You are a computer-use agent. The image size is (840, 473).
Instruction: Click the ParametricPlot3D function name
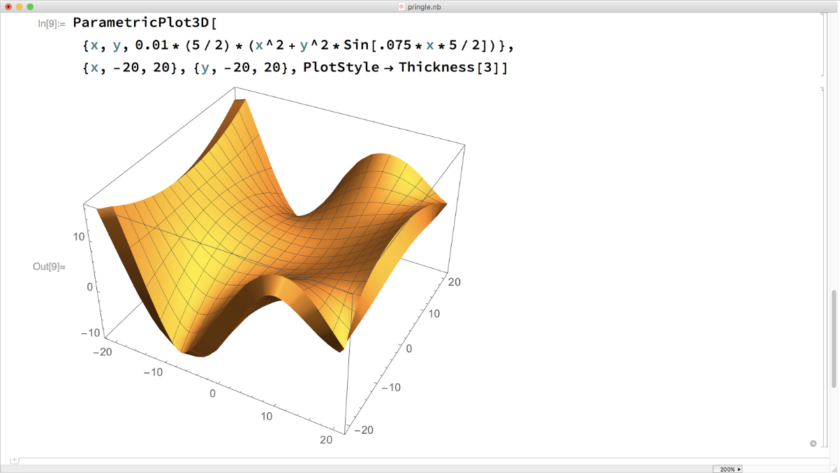pyautogui.click(x=141, y=22)
